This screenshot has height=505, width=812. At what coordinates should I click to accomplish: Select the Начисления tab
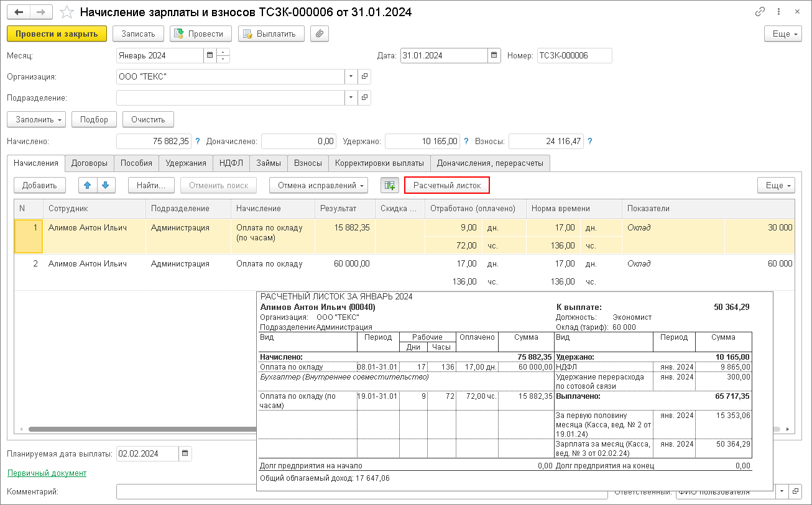36,163
